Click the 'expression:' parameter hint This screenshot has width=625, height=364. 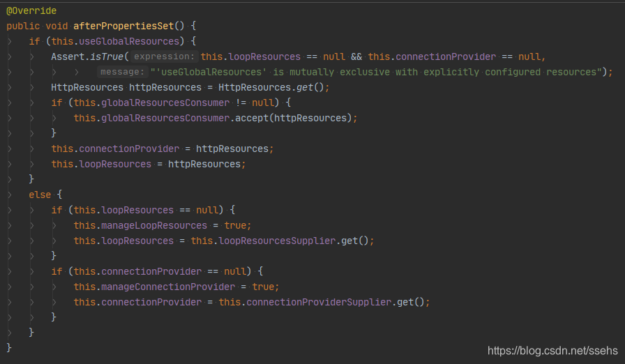(x=164, y=56)
